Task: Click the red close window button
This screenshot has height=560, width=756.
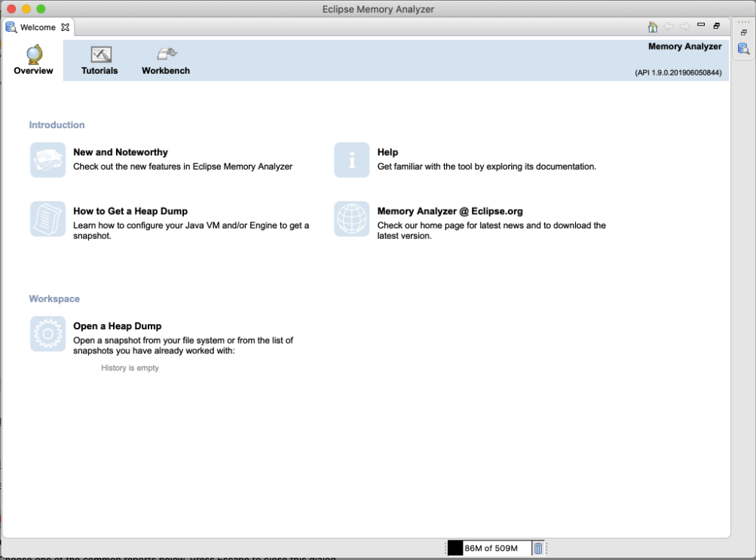Action: [x=11, y=9]
